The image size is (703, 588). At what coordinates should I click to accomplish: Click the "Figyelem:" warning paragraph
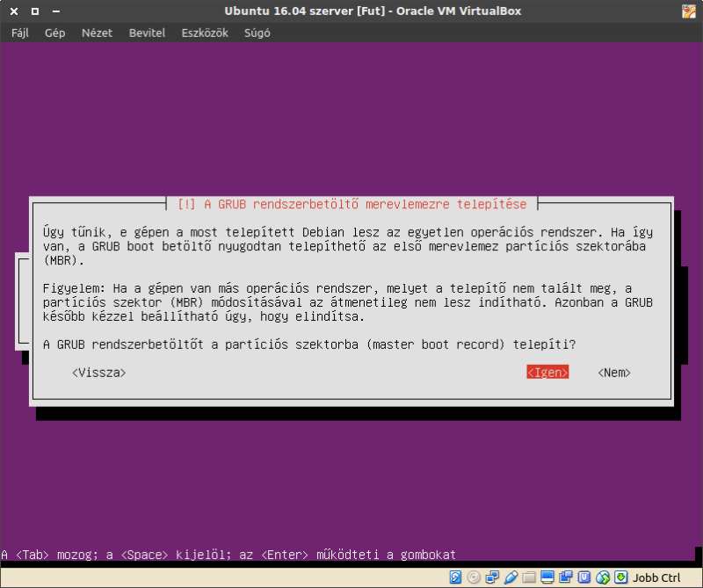[x=347, y=301]
